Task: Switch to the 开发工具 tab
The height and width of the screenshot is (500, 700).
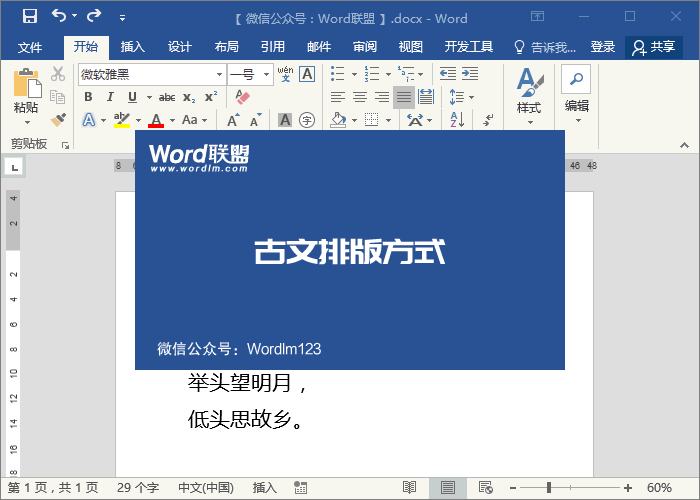Action: coord(469,47)
